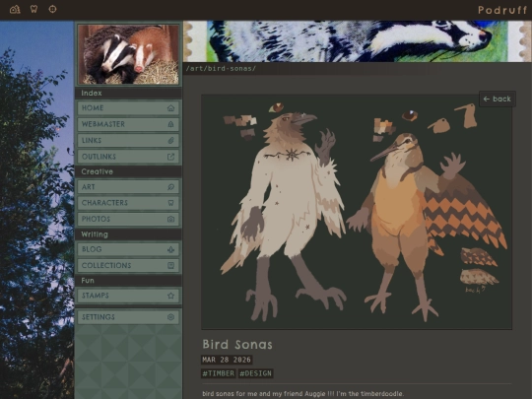Click the house-and-tree icon in top bar
Viewport: 532px width, 399px height.
15,9
